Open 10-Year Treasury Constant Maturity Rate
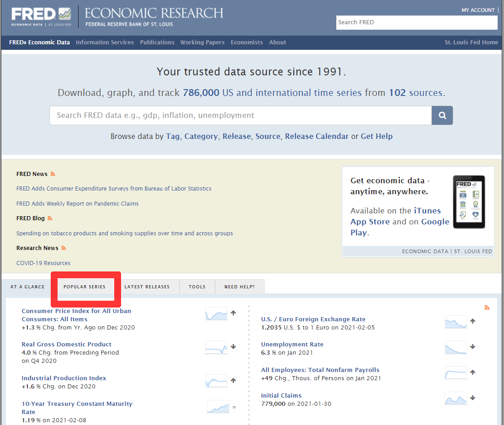504x425 pixels. coord(77,408)
